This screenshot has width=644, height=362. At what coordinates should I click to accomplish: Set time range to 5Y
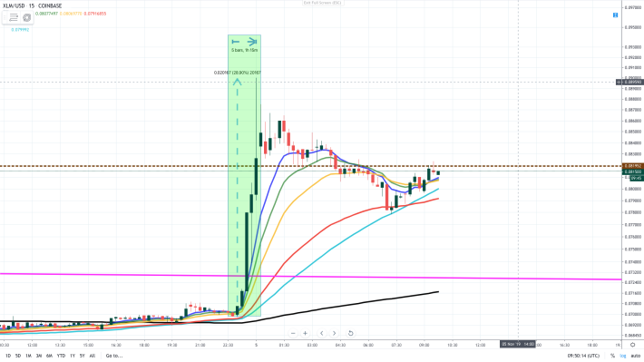[x=83, y=356]
